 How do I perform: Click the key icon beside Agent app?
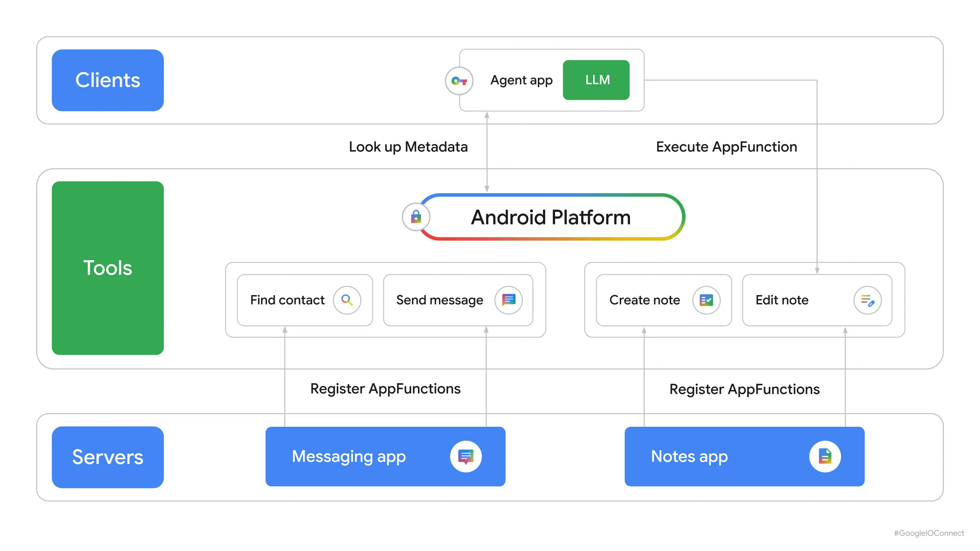[x=459, y=81]
